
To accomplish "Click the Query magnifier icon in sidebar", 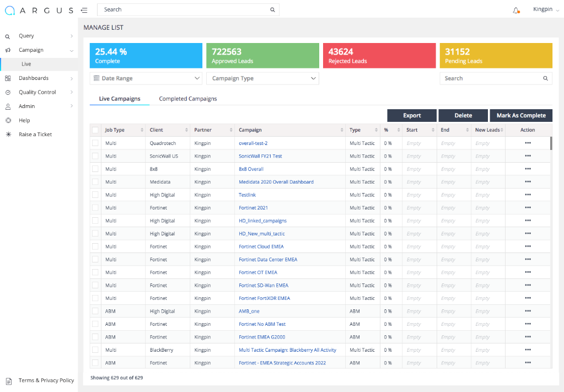I will [8, 36].
